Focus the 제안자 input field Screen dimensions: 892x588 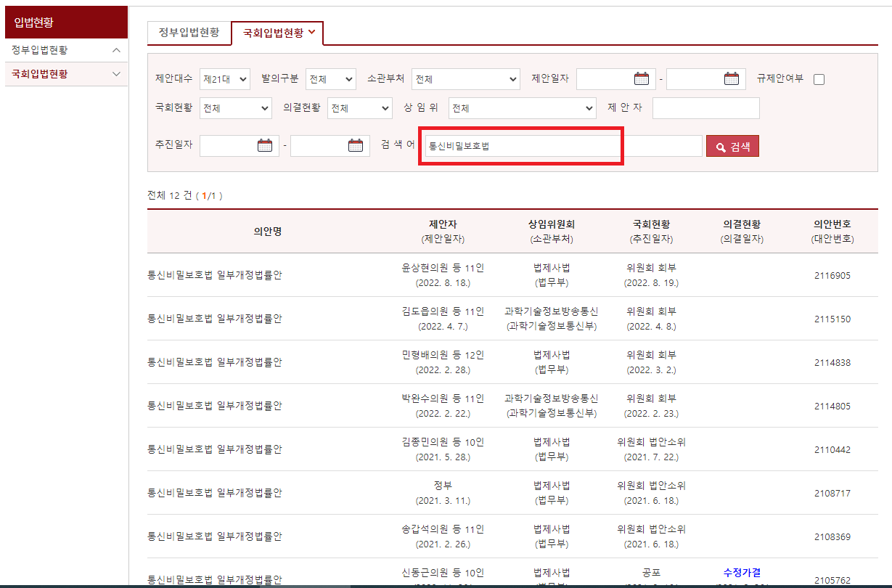[706, 108]
